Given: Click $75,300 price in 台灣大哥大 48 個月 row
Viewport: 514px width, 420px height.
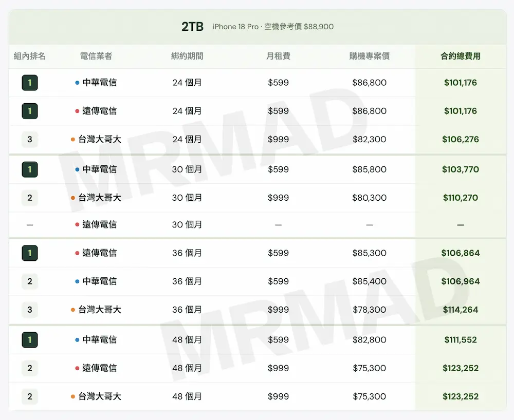Looking at the screenshot, I should (x=370, y=396).
